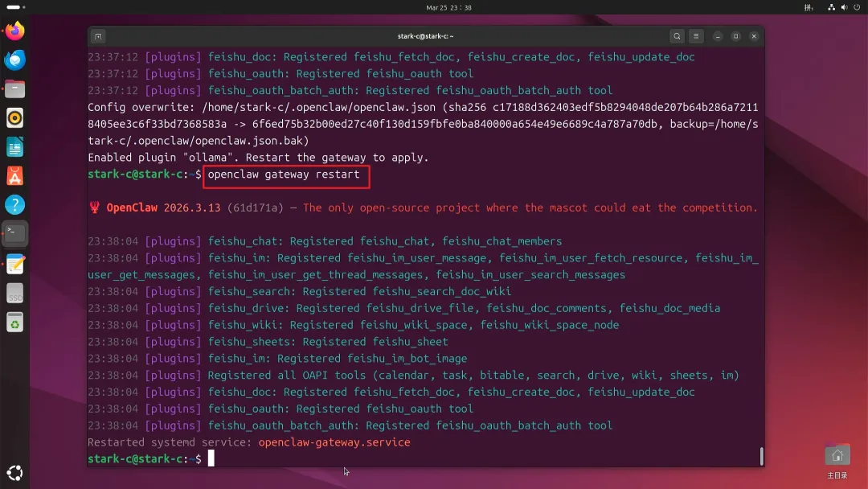Screen dimensions: 868x489
Task: Open Firefox from the dock
Action: (x=15, y=31)
